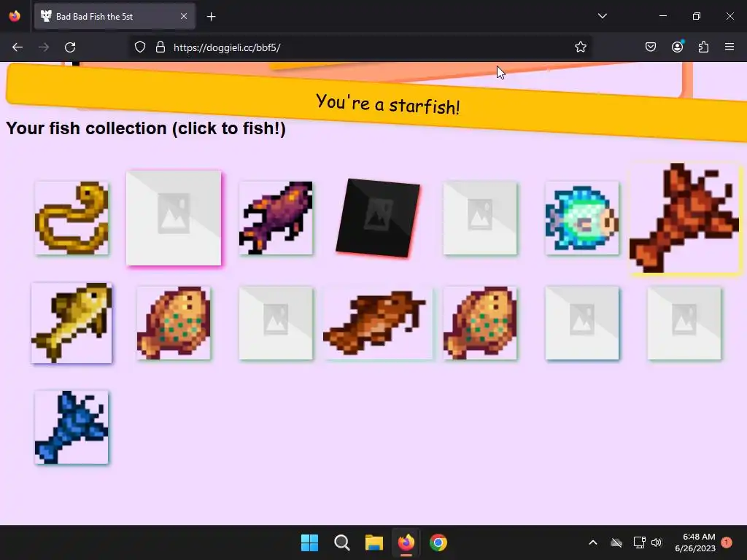
Task: Click the brown catfish tile
Action: click(379, 323)
